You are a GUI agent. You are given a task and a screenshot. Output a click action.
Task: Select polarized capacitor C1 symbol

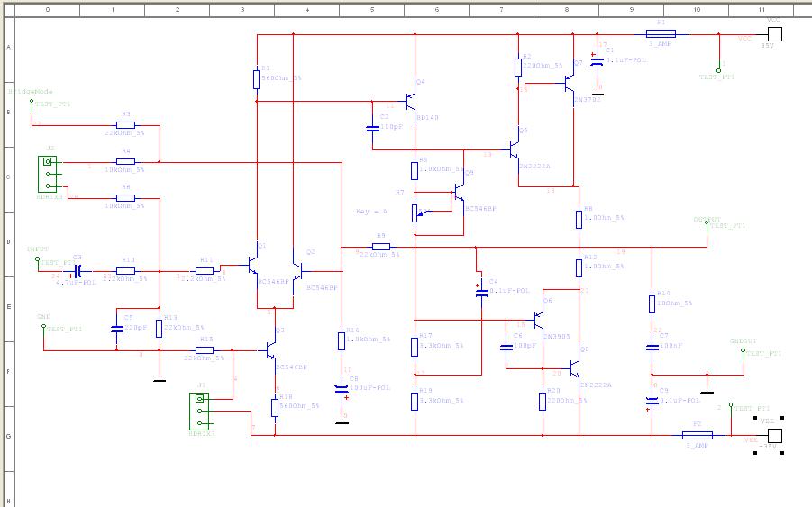click(x=598, y=61)
